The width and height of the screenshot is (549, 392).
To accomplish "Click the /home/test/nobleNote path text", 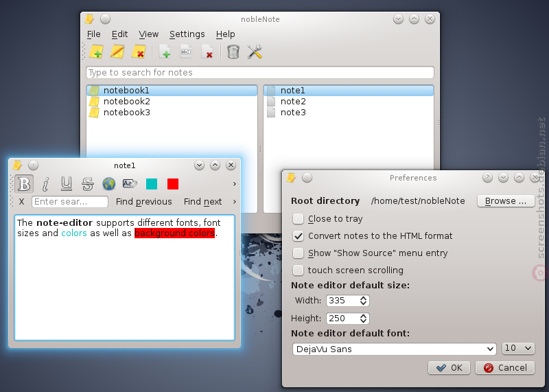I will 418,201.
